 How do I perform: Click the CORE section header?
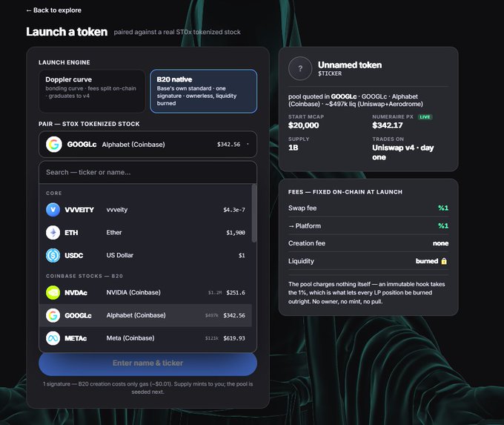click(x=53, y=194)
